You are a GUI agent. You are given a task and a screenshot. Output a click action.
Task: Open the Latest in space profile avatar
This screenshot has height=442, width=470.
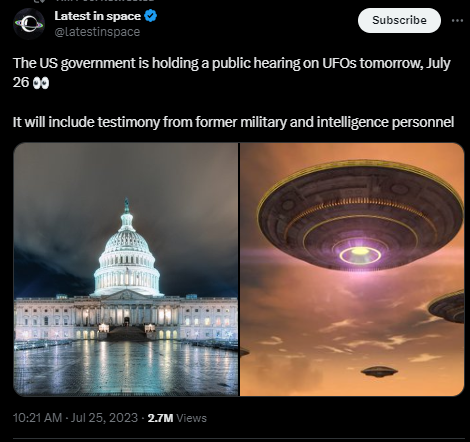pos(29,24)
